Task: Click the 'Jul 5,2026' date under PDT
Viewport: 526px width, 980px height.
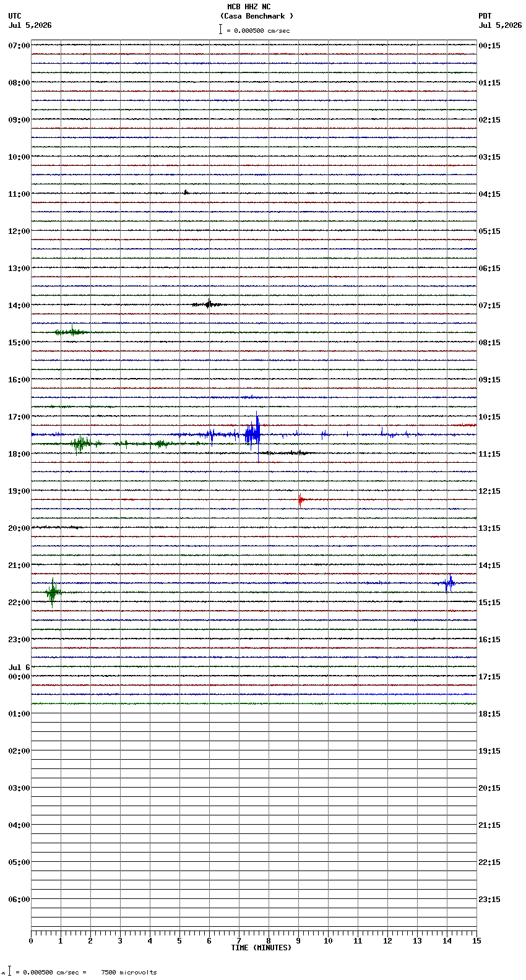Action: click(500, 25)
